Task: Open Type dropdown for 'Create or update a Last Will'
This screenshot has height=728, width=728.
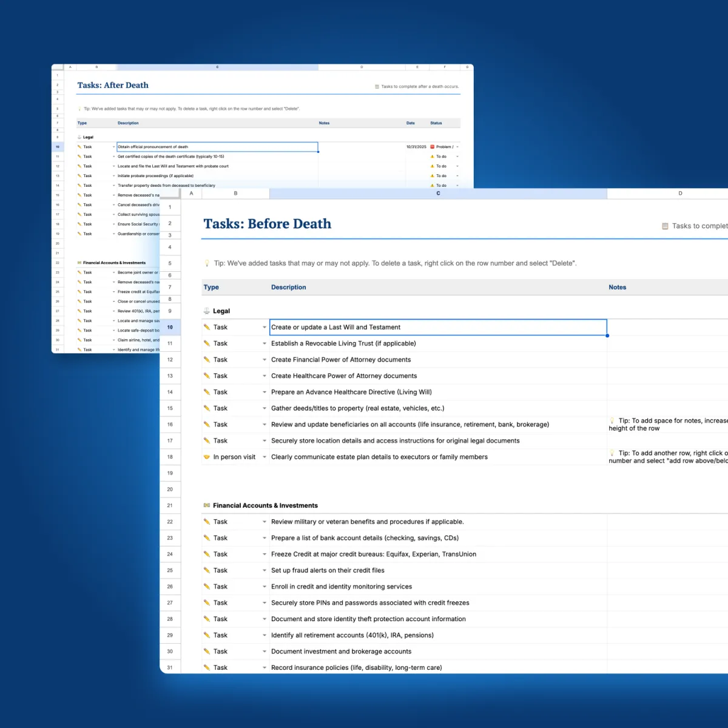Action: click(x=265, y=327)
